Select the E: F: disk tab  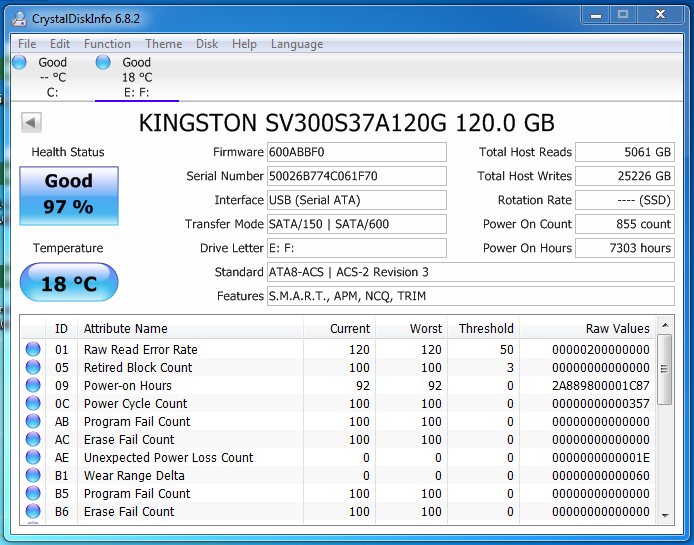coord(137,77)
